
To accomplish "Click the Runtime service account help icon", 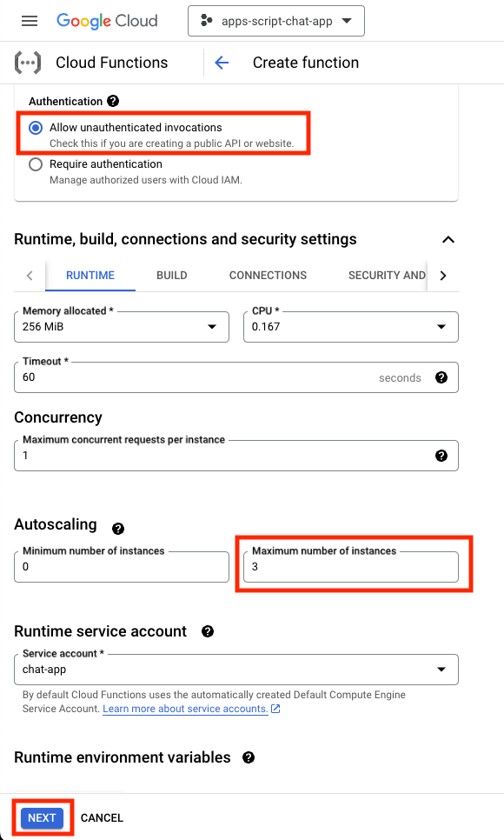I will pos(208,631).
